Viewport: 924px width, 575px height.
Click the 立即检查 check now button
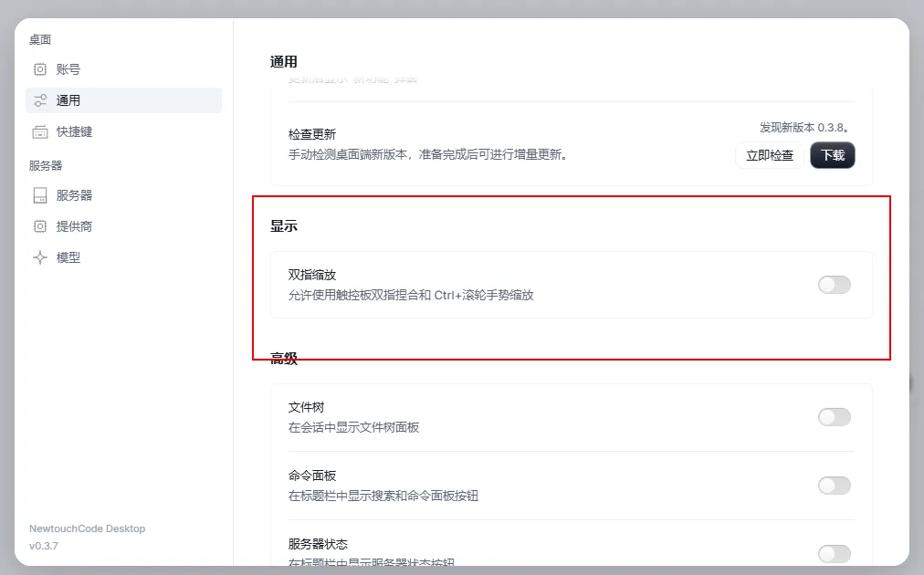(x=770, y=155)
